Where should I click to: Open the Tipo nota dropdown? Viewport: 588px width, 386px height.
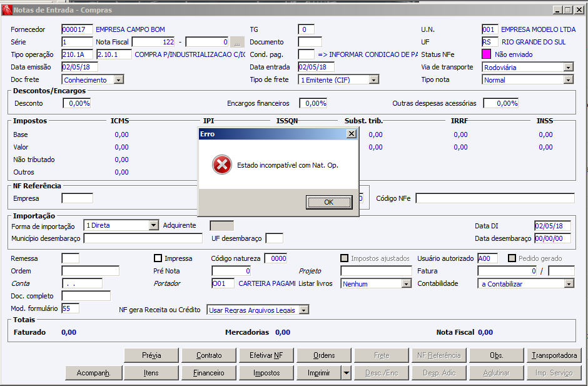(x=569, y=80)
